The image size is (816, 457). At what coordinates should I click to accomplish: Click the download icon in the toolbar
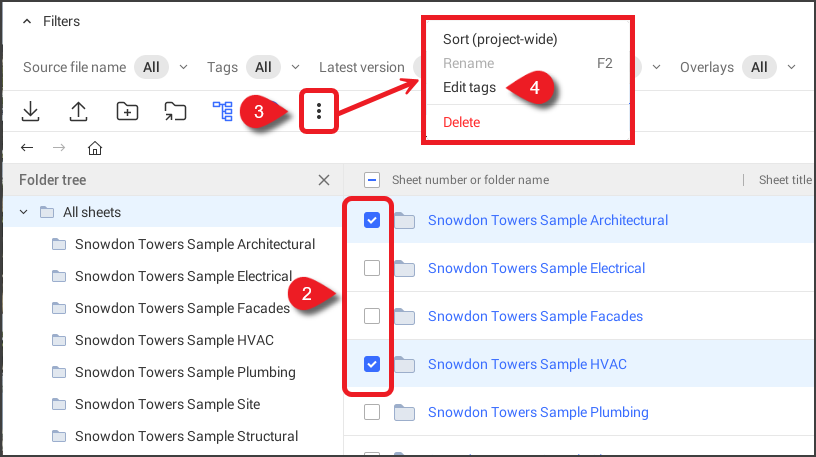point(31,111)
